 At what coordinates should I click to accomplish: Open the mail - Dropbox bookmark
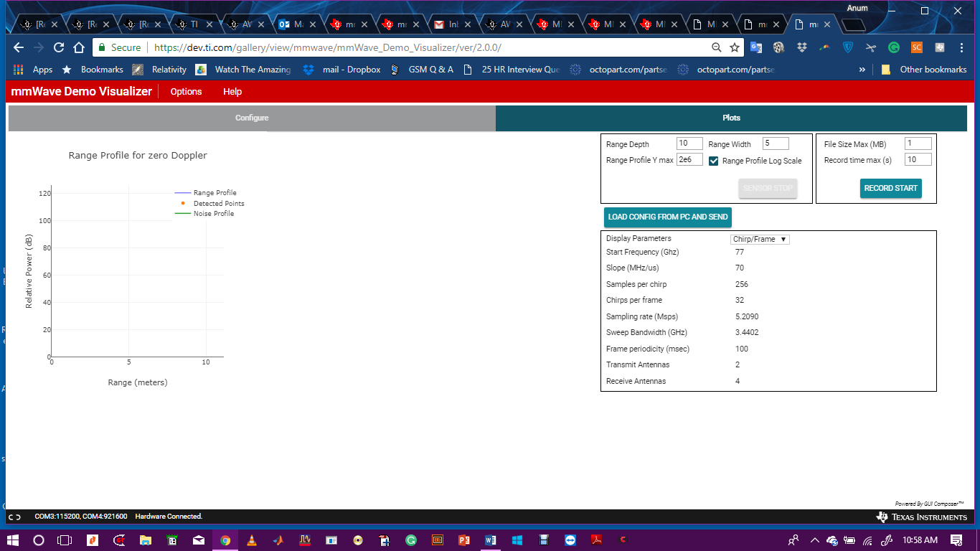coord(341,70)
